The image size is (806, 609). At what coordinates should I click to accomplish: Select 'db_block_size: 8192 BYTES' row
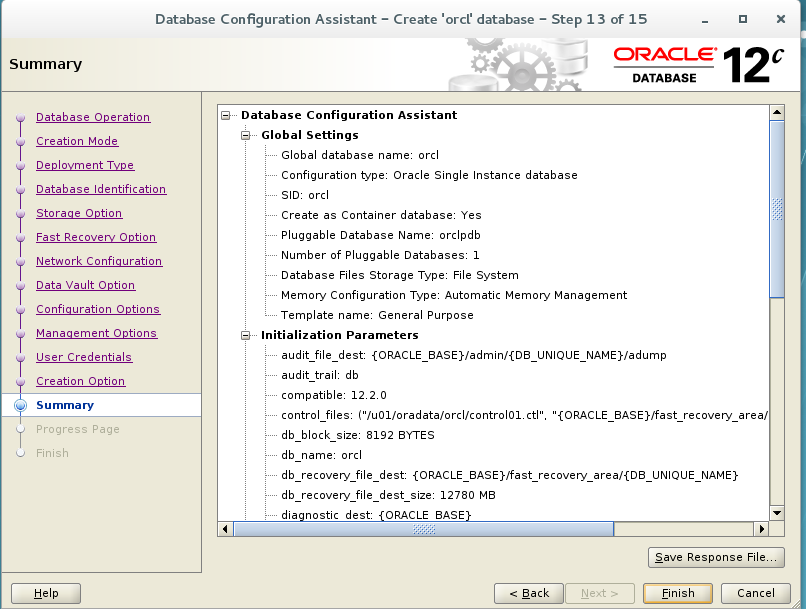[x=358, y=435]
